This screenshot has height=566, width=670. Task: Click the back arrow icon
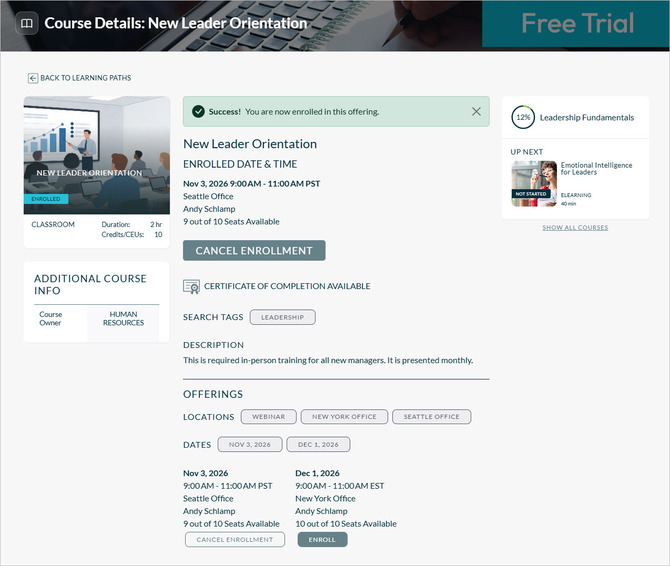(33, 78)
